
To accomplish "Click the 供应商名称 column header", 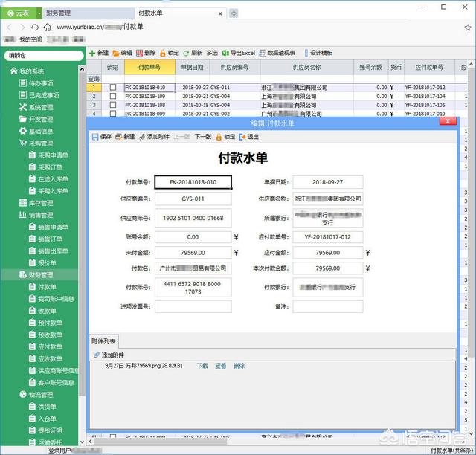I will click(x=306, y=68).
